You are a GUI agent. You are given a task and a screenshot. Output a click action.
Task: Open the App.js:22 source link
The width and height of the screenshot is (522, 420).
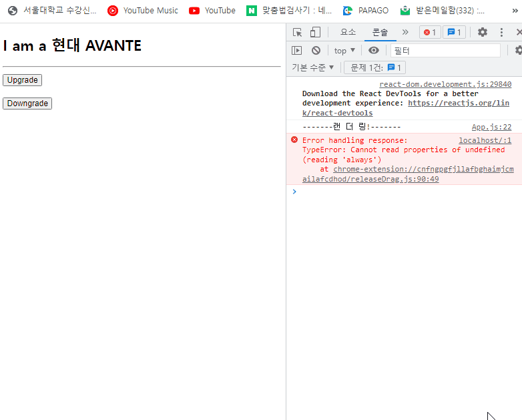tap(491, 127)
